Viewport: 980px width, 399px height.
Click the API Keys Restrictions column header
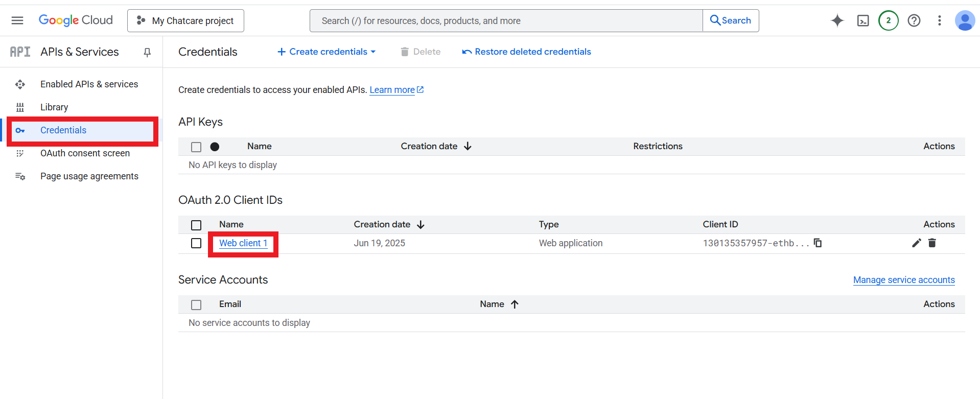click(x=658, y=146)
